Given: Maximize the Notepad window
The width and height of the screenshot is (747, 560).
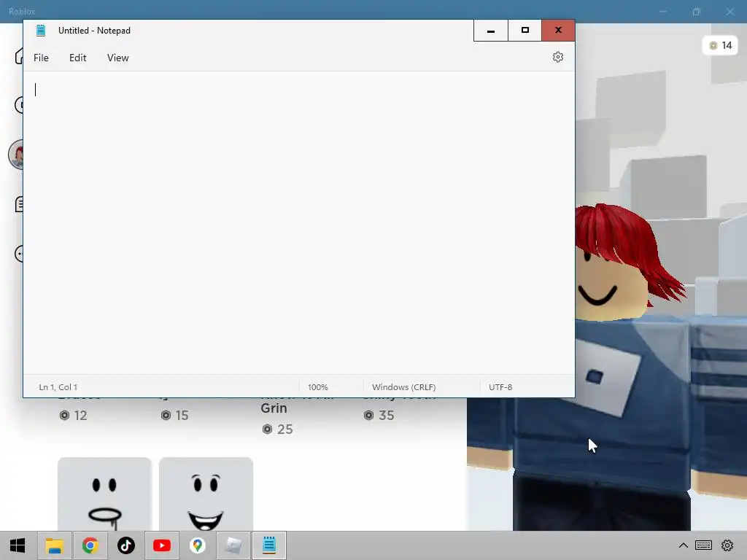Looking at the screenshot, I should (x=525, y=31).
